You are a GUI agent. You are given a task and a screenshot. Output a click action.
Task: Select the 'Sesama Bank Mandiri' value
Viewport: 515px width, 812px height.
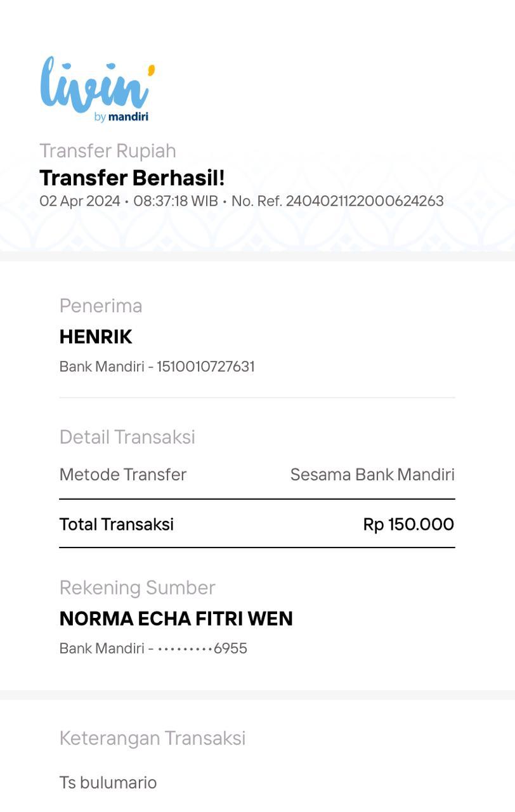tap(372, 475)
